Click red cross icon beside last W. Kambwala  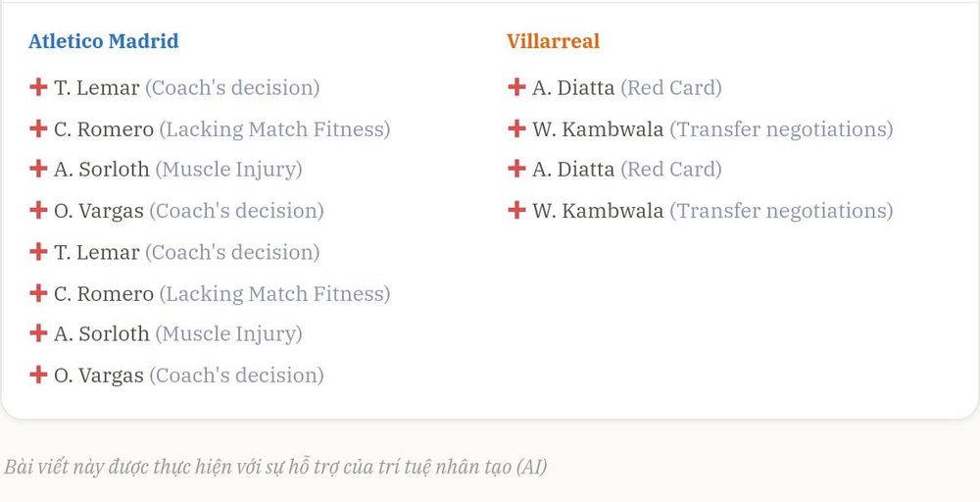(x=516, y=210)
